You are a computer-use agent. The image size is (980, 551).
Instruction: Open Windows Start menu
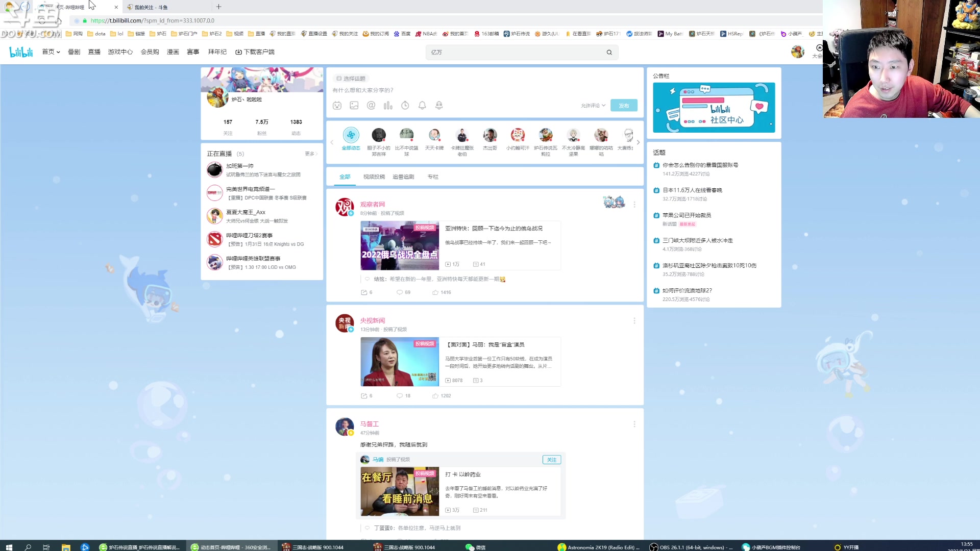tap(9, 547)
